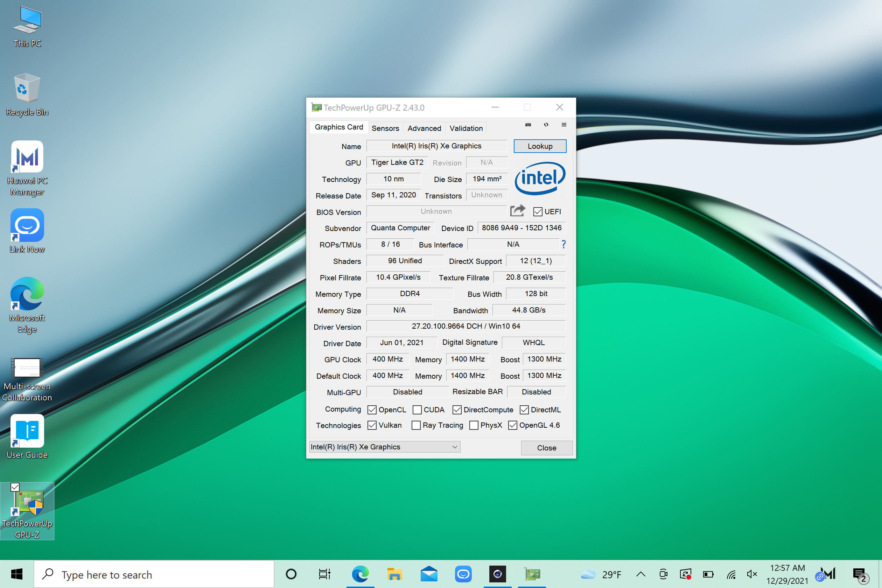Switch to the Advanced tab
This screenshot has height=588, width=882.
coord(424,128)
